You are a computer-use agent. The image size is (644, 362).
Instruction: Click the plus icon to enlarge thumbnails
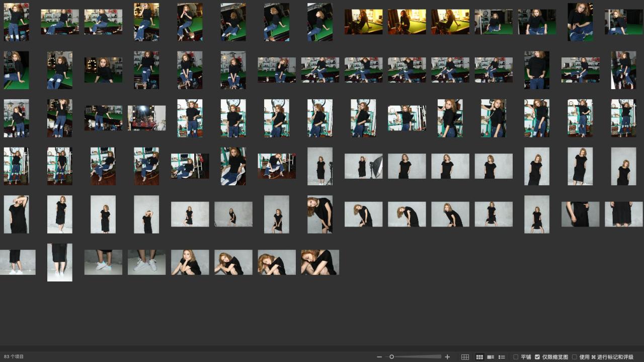pyautogui.click(x=447, y=357)
